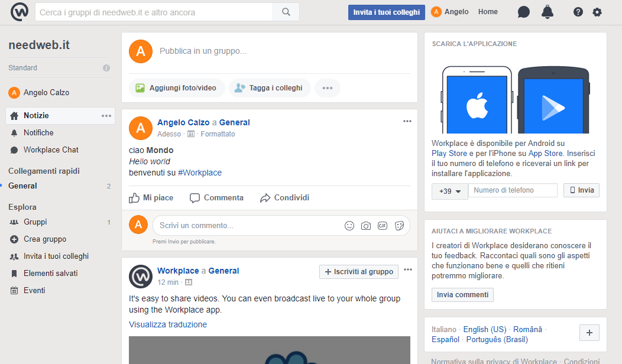622x364 pixels.
Task: Open the settings gear icon
Action: pyautogui.click(x=597, y=12)
